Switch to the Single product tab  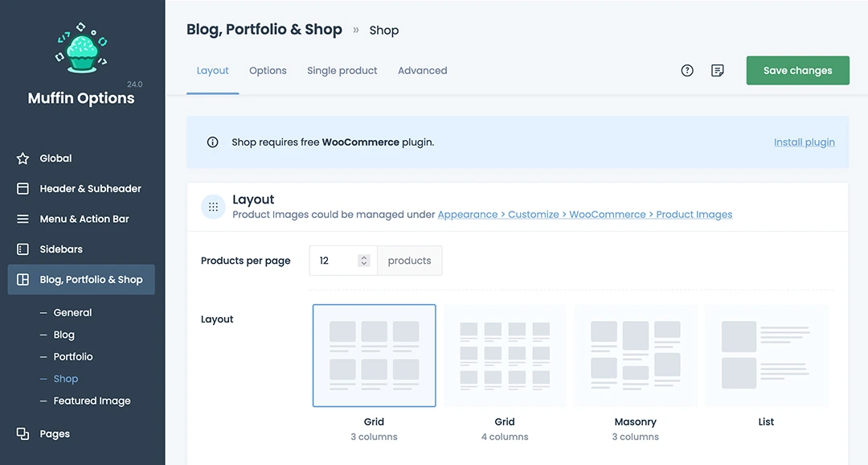(x=342, y=71)
